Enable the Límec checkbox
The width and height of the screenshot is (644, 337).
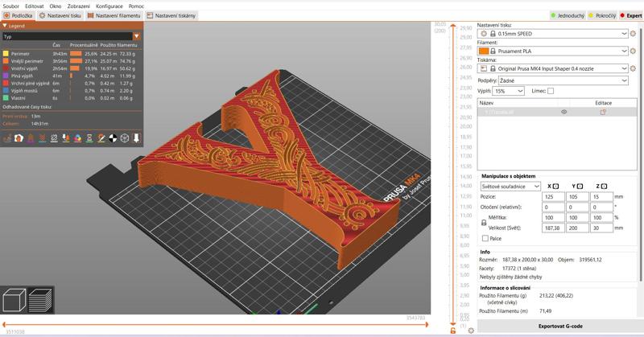551,91
